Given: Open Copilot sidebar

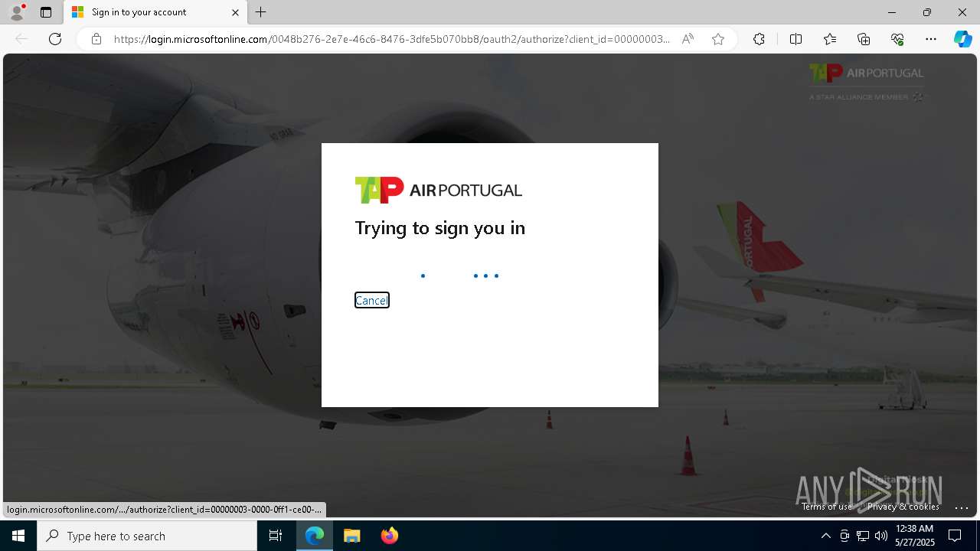Looking at the screenshot, I should (x=962, y=39).
